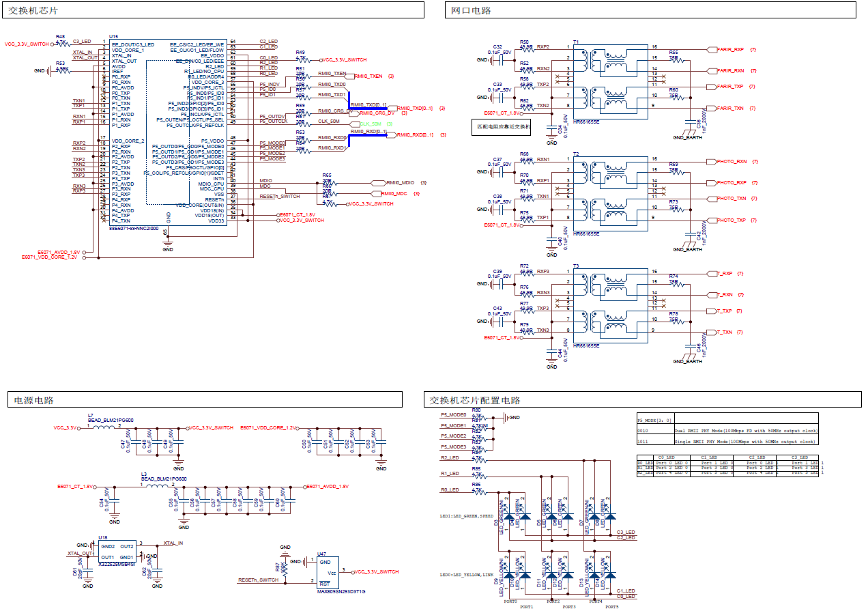
Task: Click the L7 BEAD_BLM21PG600 inductor
Action: 104,427
